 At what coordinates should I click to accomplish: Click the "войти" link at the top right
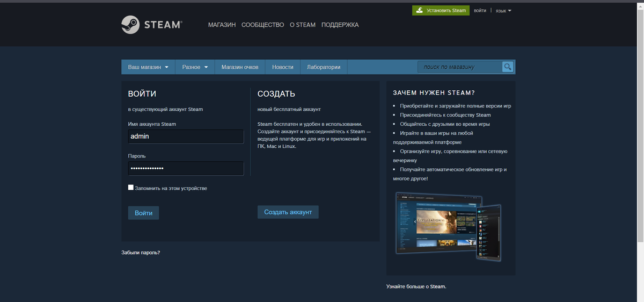(480, 10)
